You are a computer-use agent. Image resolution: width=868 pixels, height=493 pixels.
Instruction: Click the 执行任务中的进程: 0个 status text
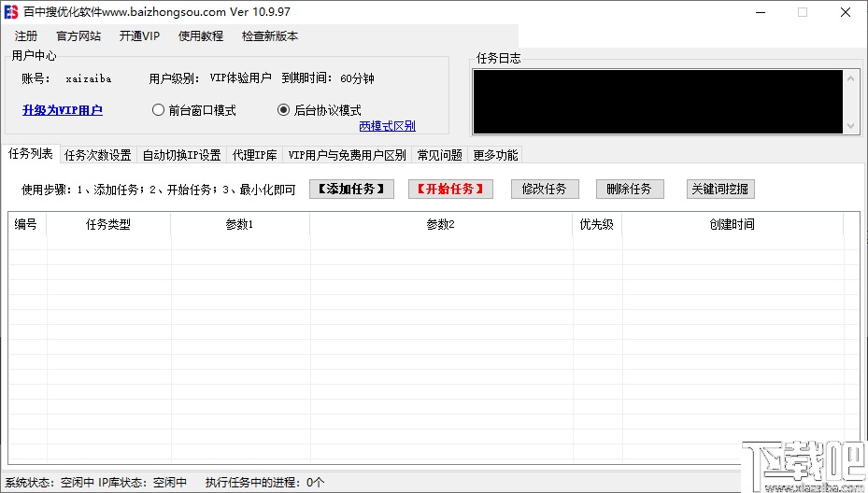264,483
